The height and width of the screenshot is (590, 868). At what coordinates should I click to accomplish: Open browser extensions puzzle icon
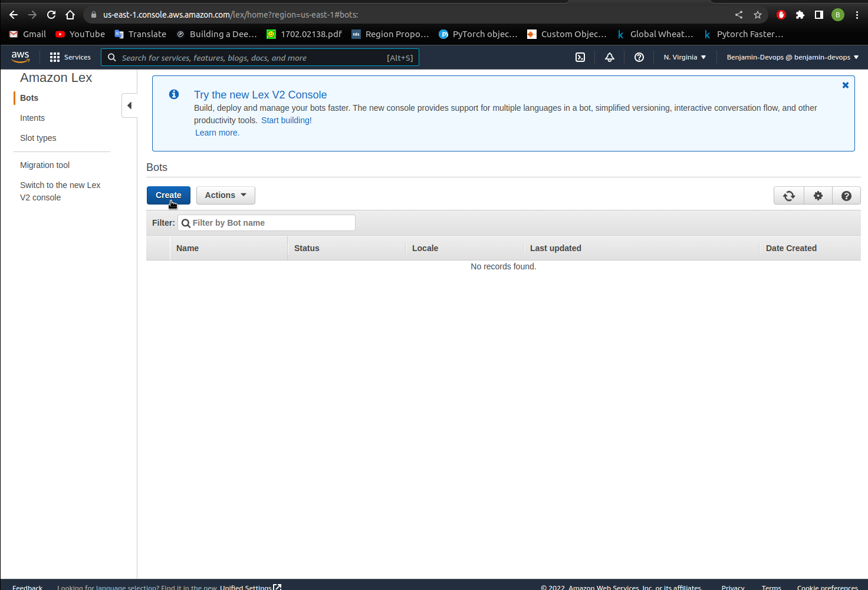click(800, 15)
